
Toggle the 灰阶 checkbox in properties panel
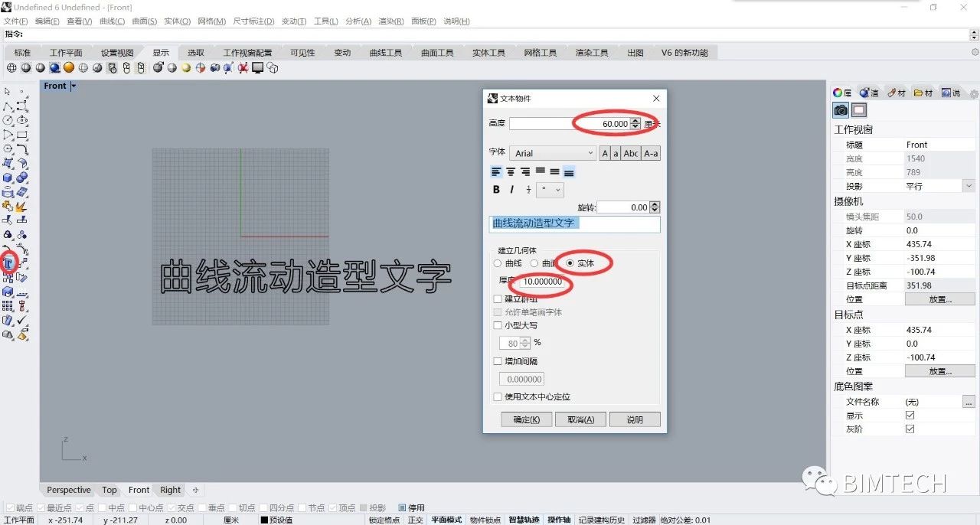coord(910,429)
